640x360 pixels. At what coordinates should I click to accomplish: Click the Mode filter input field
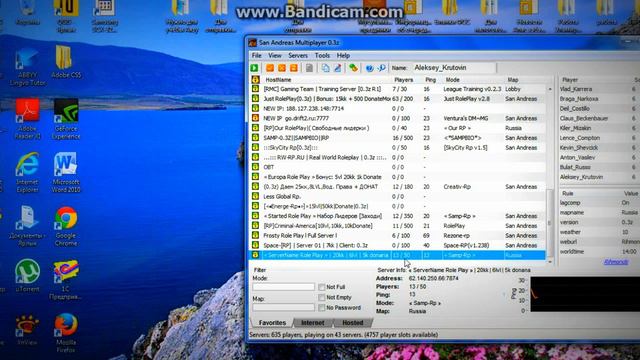pyautogui.click(x=283, y=287)
